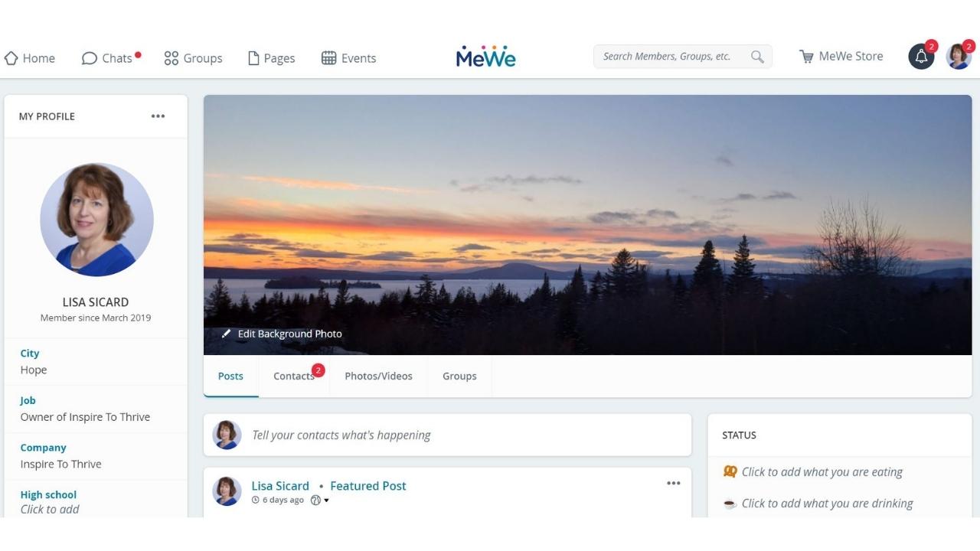
Task: Click the 'Owner of Inspire To Thrive' job text
Action: [85, 417]
